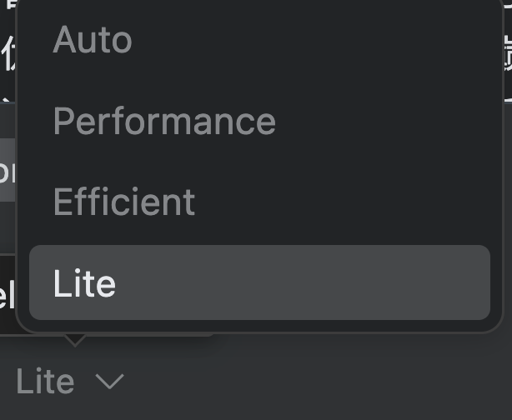Choose Performance from the mode list
The height and width of the screenshot is (420, 512).
tap(164, 122)
